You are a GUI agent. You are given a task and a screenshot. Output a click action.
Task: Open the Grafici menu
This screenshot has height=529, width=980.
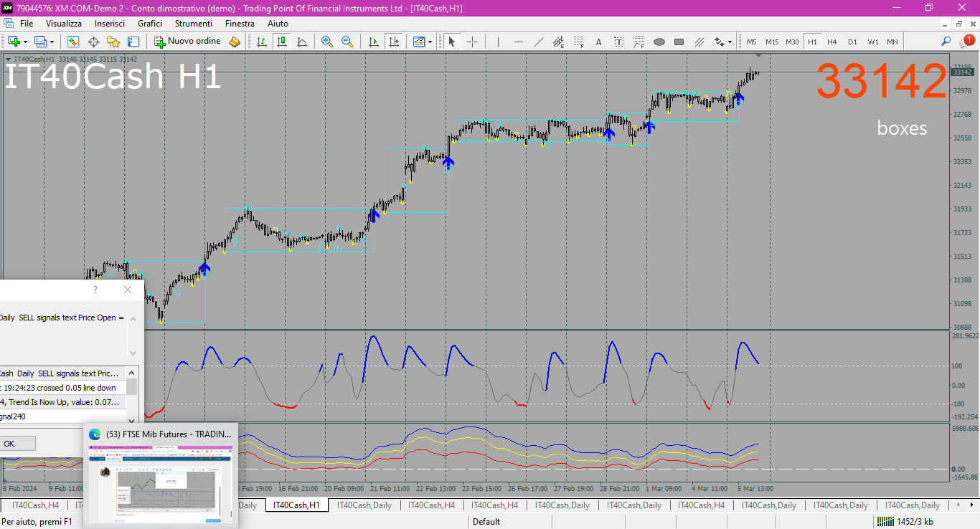pos(150,24)
